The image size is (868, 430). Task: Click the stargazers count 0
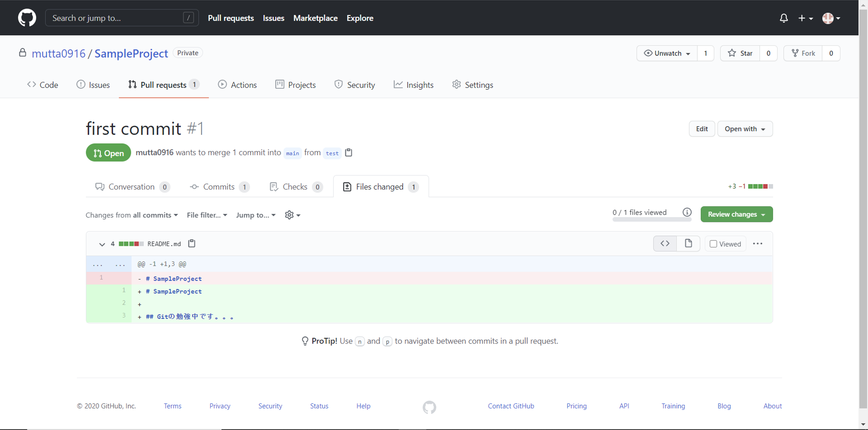point(768,53)
